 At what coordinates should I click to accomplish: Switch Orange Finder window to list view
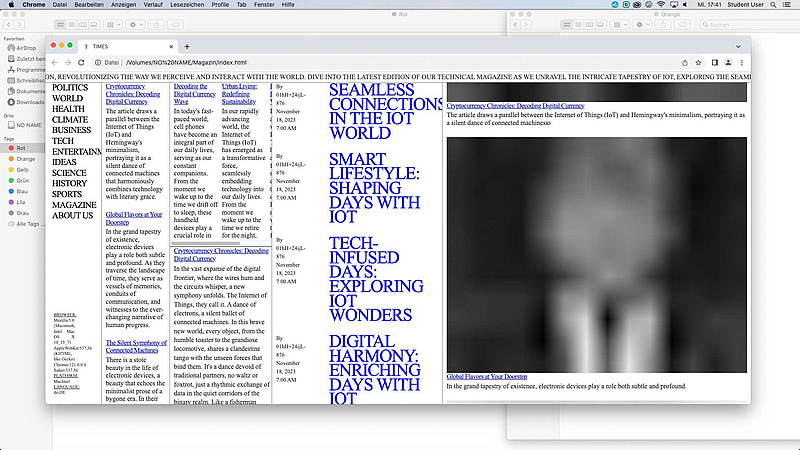coord(578,24)
